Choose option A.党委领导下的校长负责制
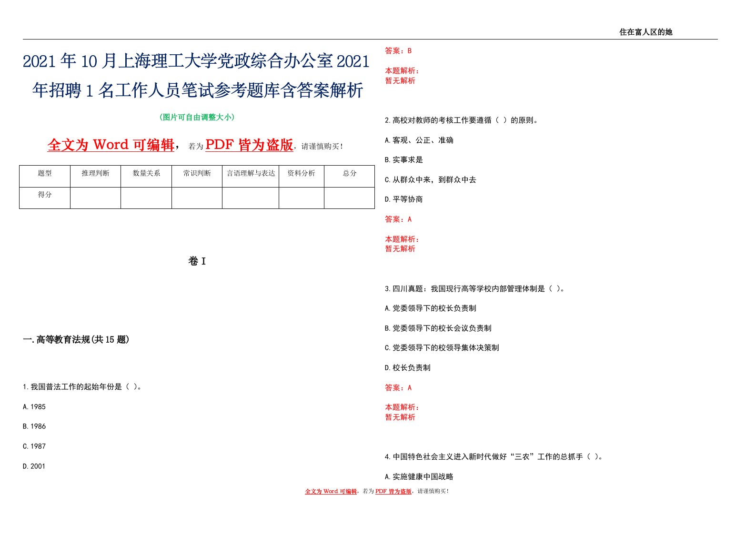756x534 pixels. coord(431,308)
